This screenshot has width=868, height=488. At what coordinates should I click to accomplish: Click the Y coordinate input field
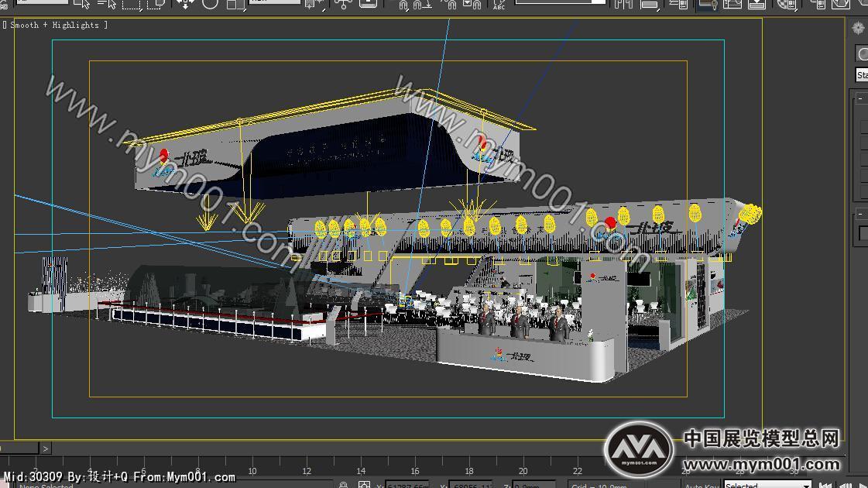[x=471, y=485]
